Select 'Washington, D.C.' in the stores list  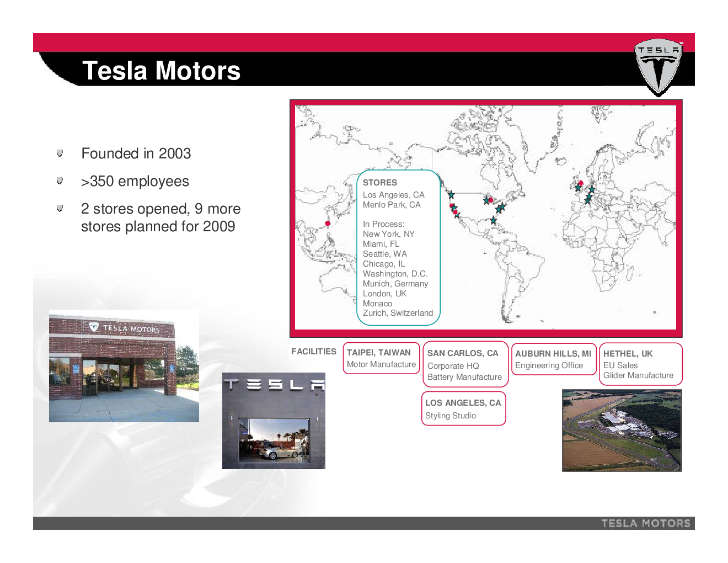(395, 274)
